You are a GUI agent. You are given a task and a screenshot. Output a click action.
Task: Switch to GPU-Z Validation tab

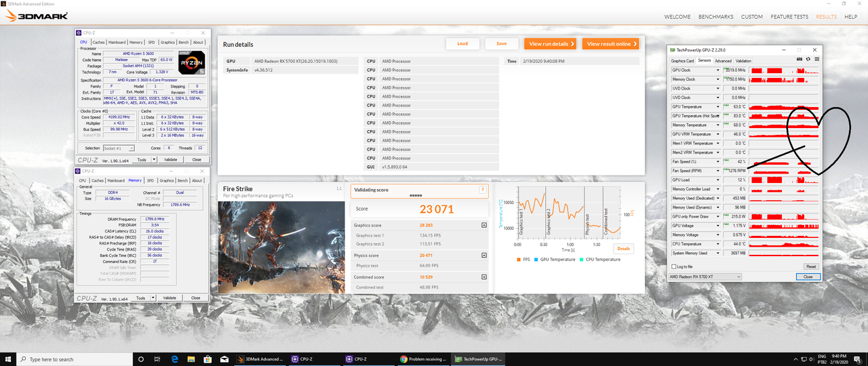coord(743,61)
